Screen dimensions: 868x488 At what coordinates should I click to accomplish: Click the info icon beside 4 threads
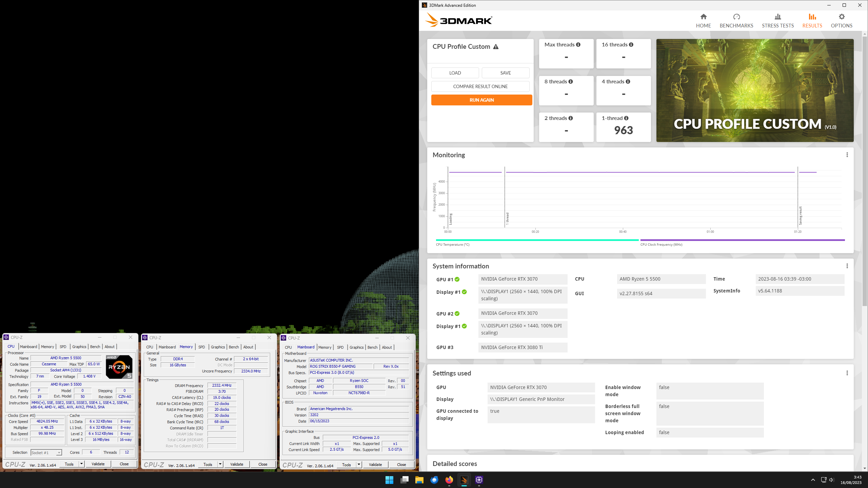pyautogui.click(x=628, y=81)
